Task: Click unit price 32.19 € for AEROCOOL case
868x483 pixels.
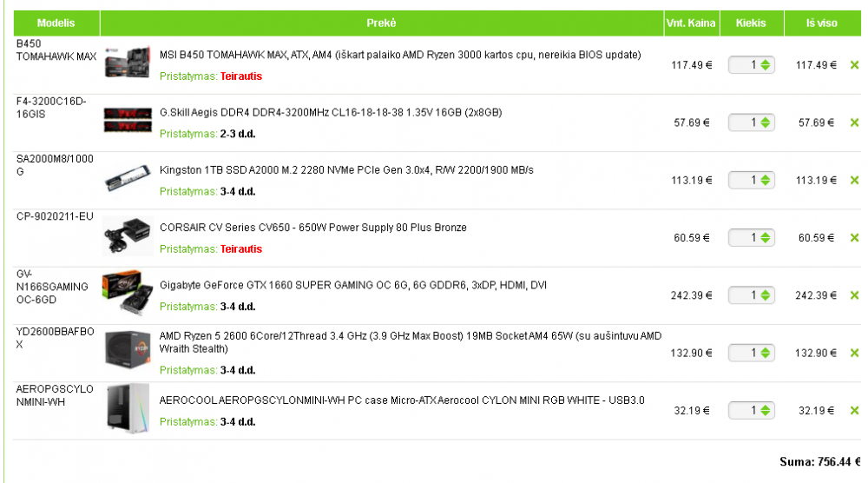Action: 692,411
